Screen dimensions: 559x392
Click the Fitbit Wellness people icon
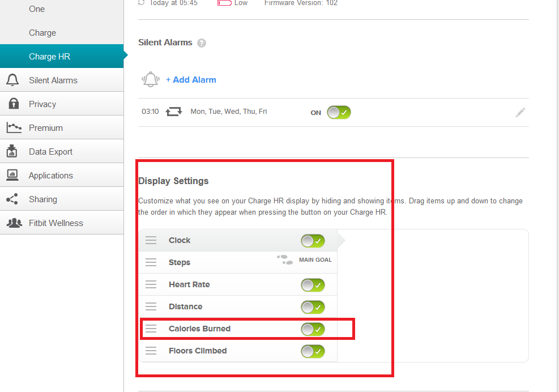tap(14, 223)
